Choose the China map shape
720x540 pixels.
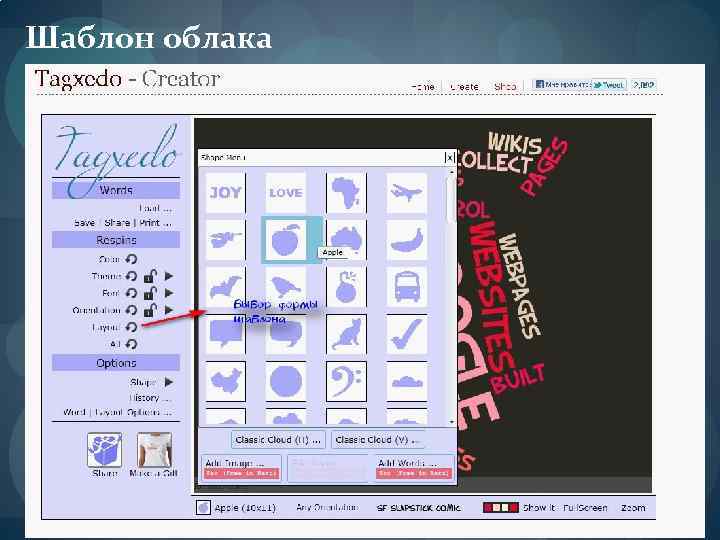[225, 381]
